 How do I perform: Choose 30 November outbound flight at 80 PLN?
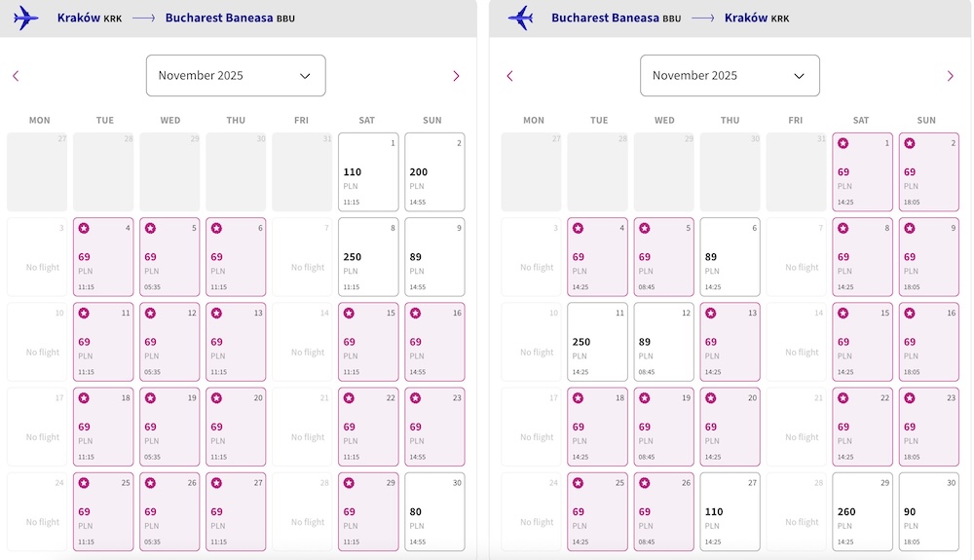pyautogui.click(x=434, y=511)
